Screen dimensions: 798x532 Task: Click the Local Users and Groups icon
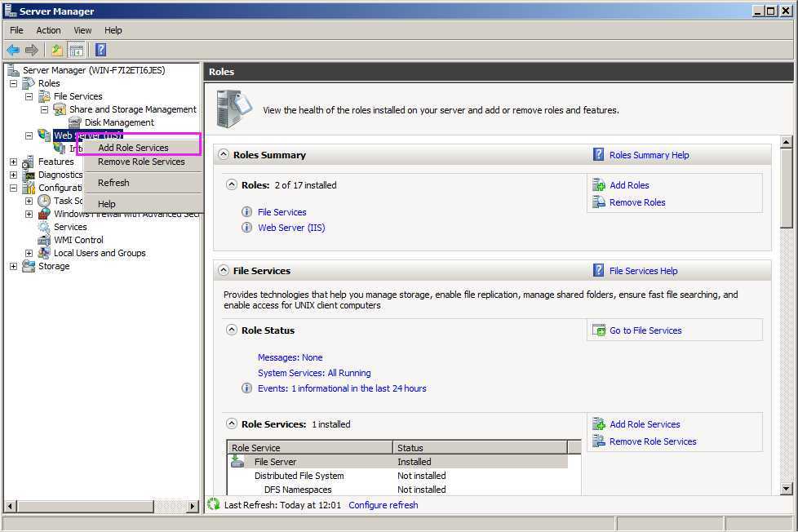pos(44,253)
